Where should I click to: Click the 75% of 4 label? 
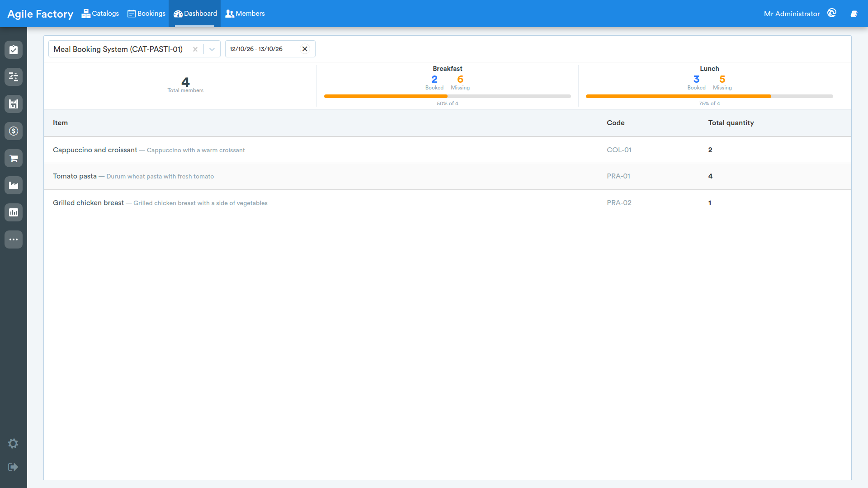pyautogui.click(x=709, y=103)
